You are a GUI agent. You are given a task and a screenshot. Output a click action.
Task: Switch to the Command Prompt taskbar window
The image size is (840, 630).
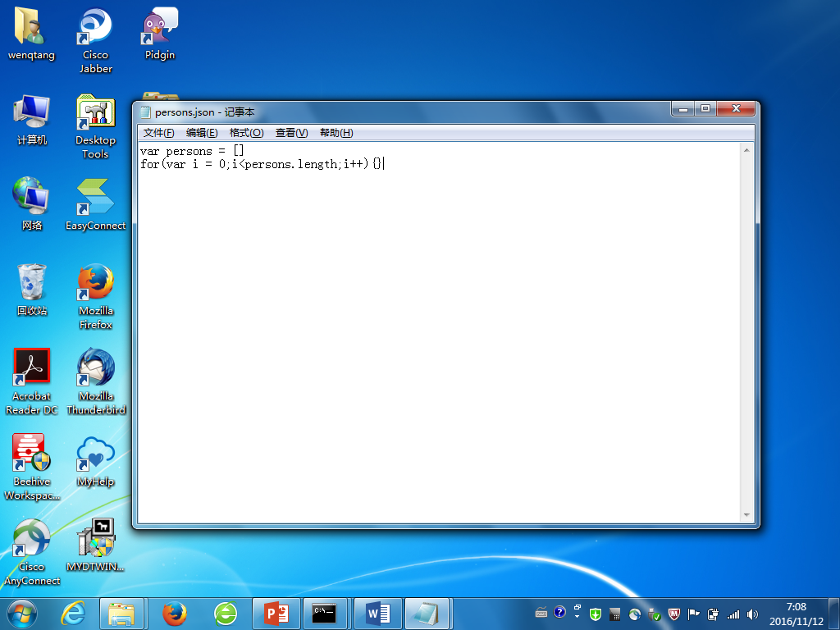coord(325,614)
